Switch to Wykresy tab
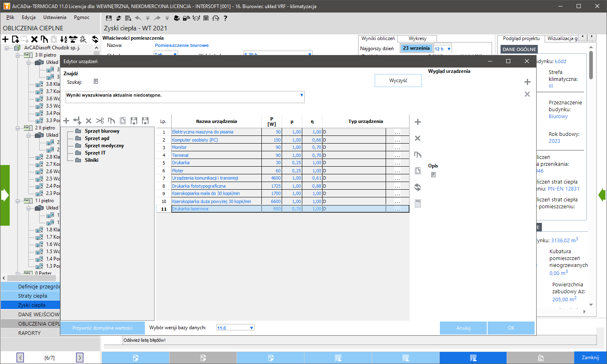 click(417, 38)
